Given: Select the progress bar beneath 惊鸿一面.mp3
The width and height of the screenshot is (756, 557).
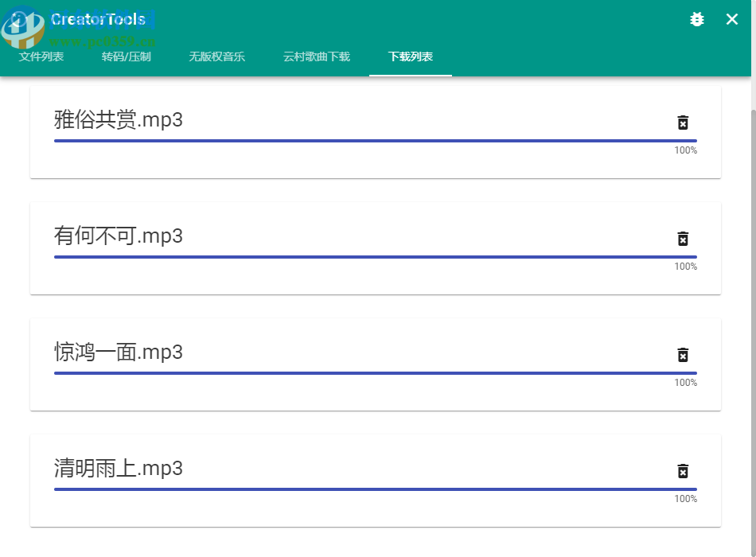Looking at the screenshot, I should click(x=374, y=374).
